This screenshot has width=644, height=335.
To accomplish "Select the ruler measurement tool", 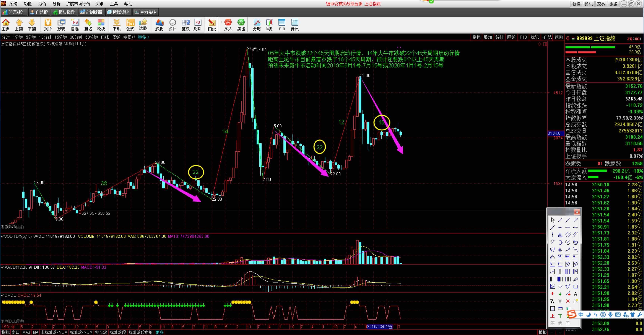I will pyautogui.click(x=560, y=309).
